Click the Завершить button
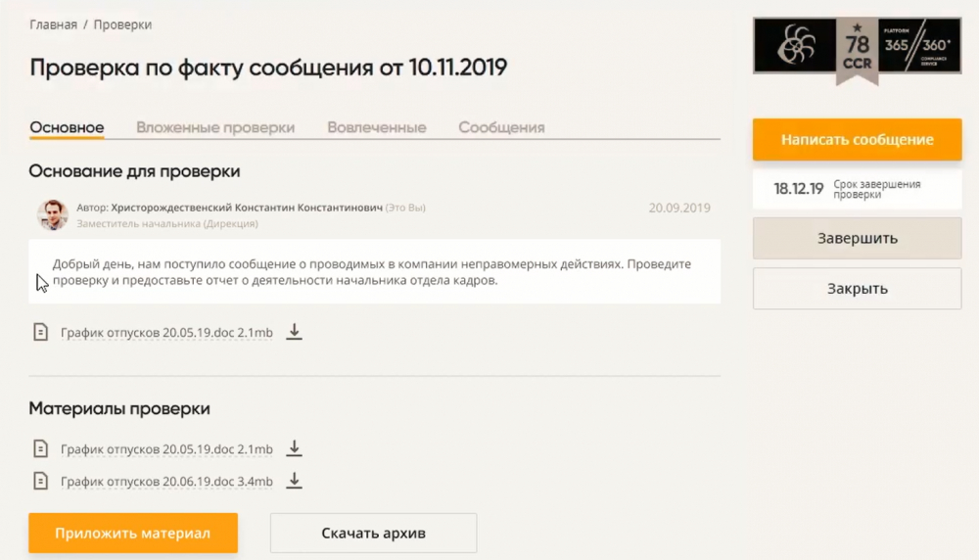Image resolution: width=979 pixels, height=560 pixels. pos(857,238)
